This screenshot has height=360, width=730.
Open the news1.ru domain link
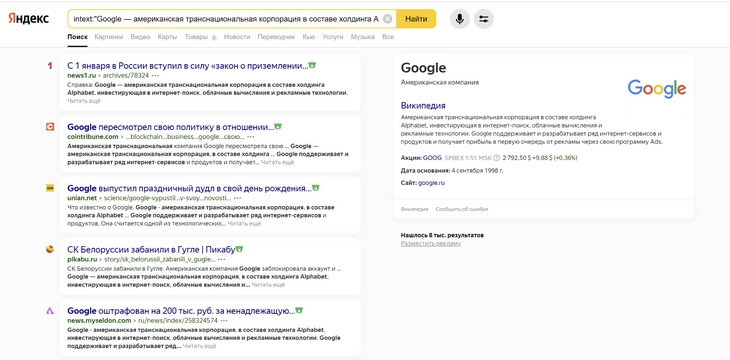point(82,75)
